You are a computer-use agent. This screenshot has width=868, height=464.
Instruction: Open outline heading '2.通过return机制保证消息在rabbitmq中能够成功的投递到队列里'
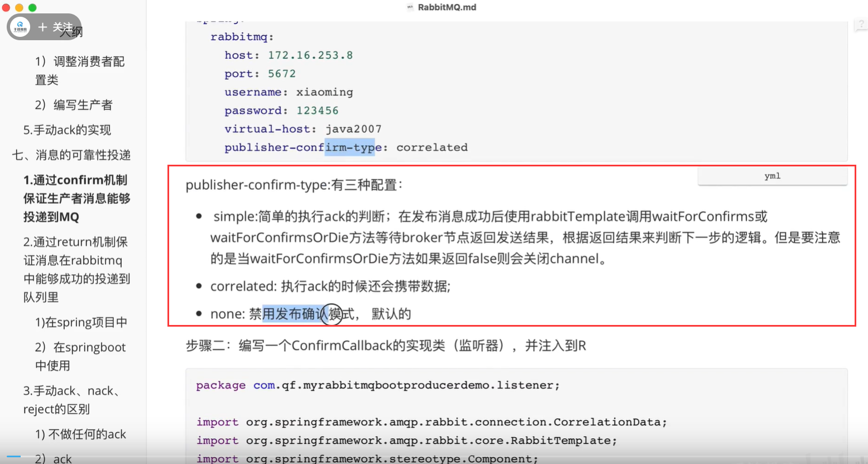tap(76, 269)
